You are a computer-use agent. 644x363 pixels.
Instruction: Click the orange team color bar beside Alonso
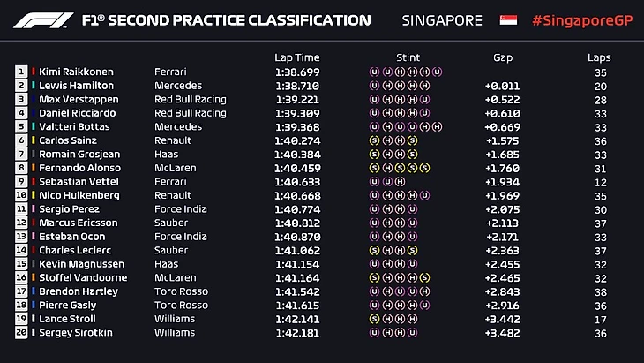34,168
